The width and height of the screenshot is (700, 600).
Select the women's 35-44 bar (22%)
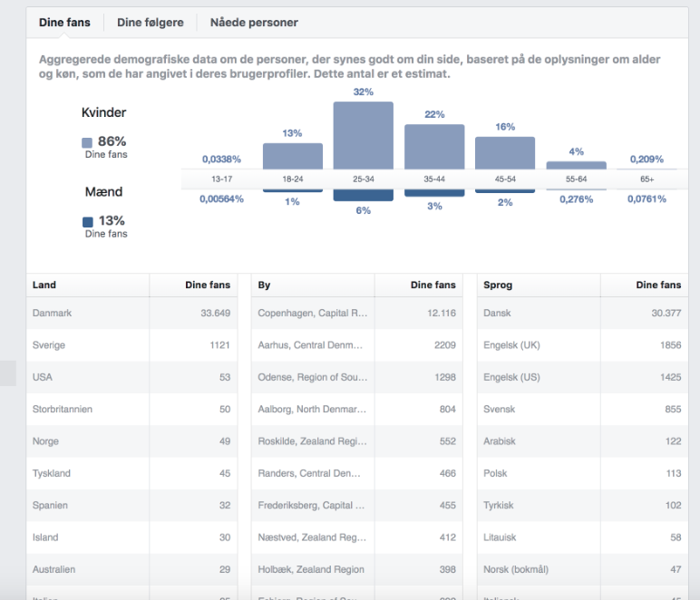433,146
